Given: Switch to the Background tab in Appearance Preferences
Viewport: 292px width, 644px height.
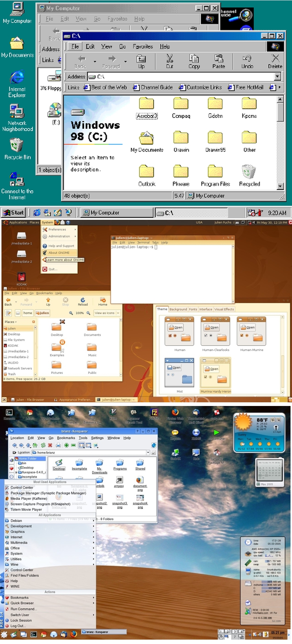Looking at the screenshot, I should (178, 309).
